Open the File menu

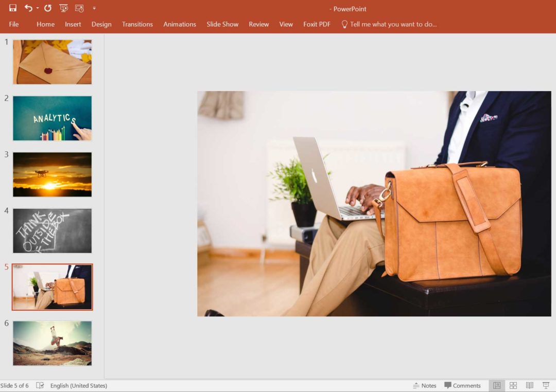(13, 24)
